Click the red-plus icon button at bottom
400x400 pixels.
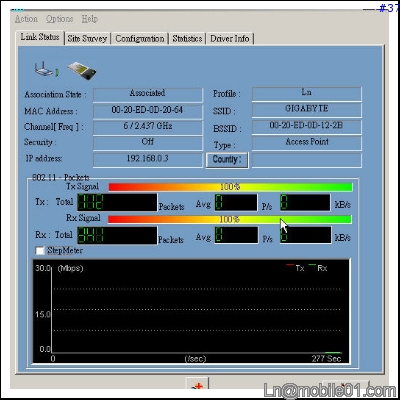[x=197, y=384]
